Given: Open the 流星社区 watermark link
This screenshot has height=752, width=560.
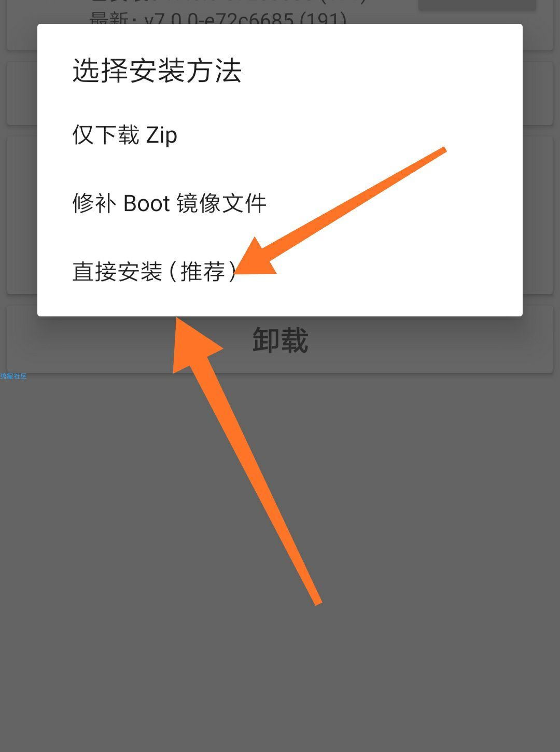Looking at the screenshot, I should pyautogui.click(x=13, y=377).
